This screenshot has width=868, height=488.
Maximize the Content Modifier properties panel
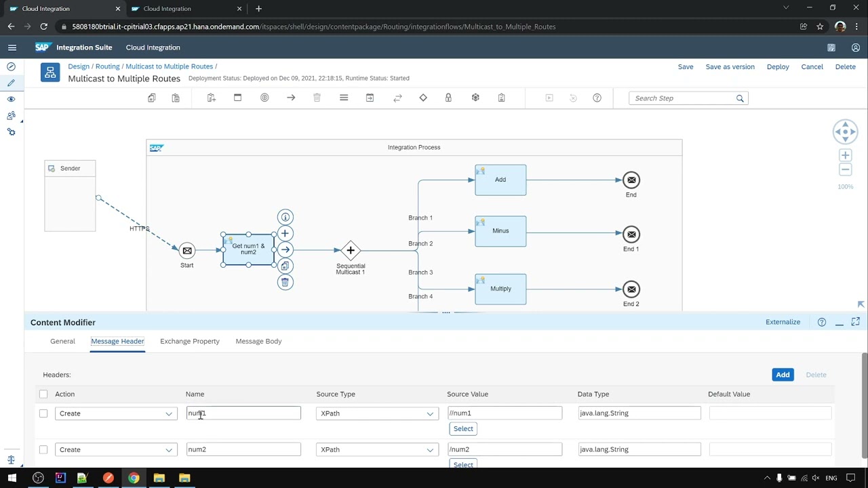pos(856,322)
